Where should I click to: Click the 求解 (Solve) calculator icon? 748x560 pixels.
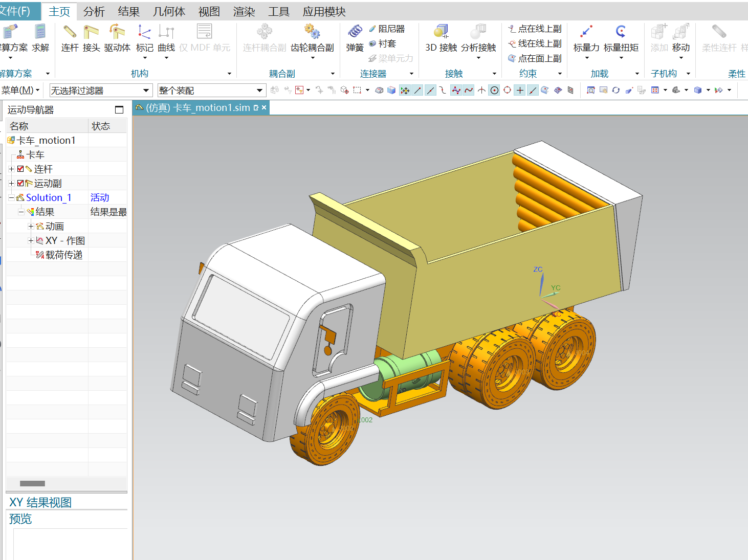[40, 32]
